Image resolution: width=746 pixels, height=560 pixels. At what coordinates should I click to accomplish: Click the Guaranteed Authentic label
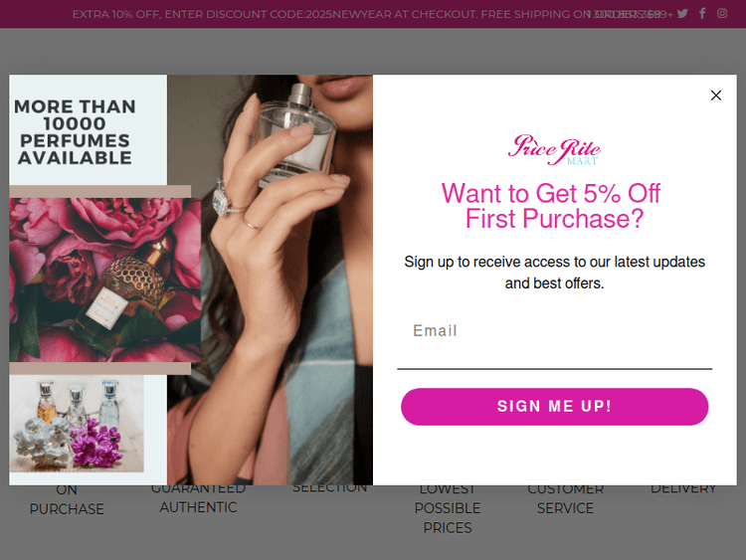[198, 498]
